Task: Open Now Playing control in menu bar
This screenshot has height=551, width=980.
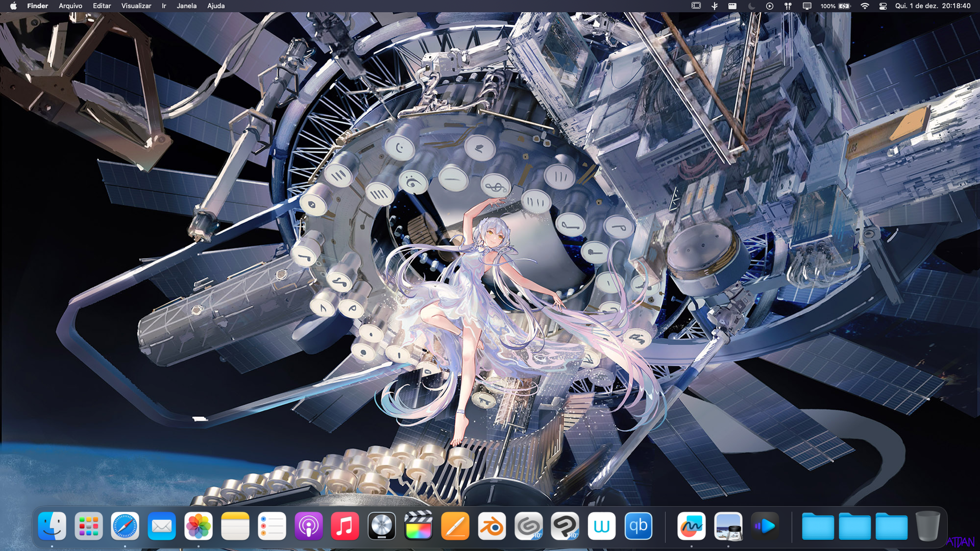Action: (770, 6)
